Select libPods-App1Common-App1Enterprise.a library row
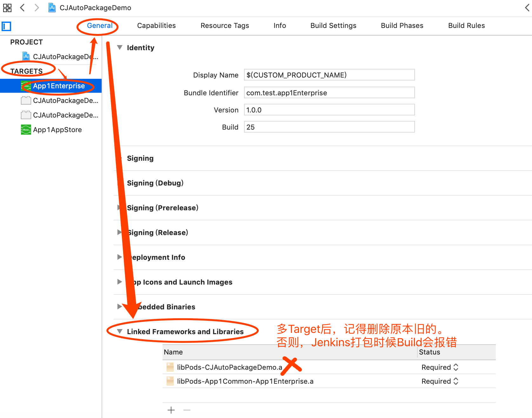The width and height of the screenshot is (532, 418). pos(329,381)
